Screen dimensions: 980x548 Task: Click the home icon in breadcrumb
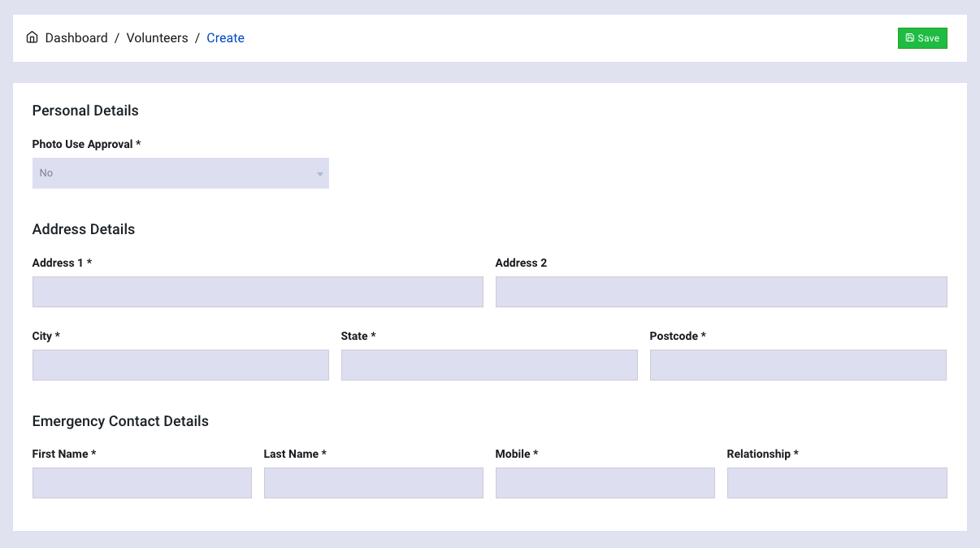(33, 37)
